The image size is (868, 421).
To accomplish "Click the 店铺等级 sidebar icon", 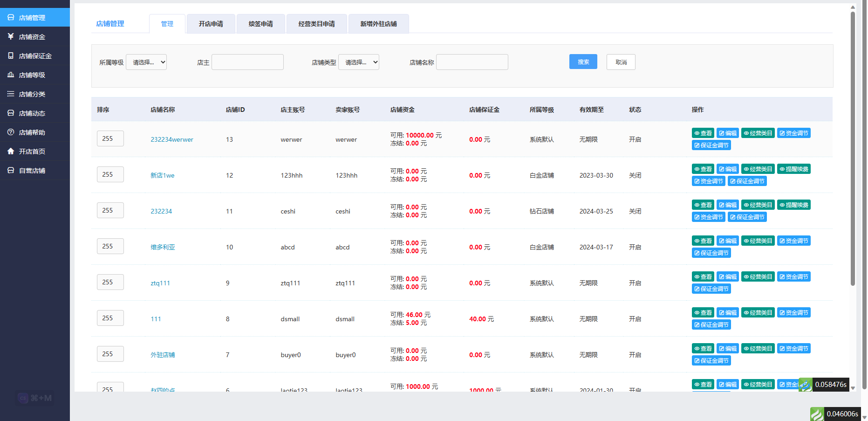I will point(11,75).
